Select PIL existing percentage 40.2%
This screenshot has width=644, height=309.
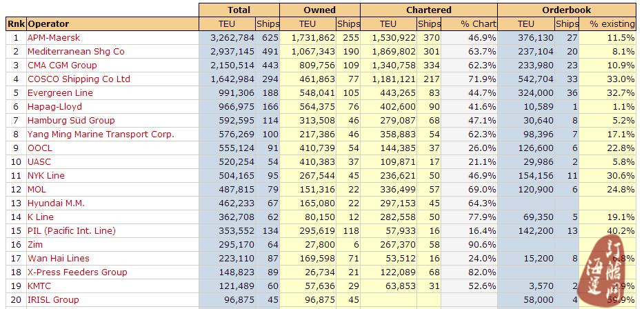pyautogui.click(x=621, y=230)
